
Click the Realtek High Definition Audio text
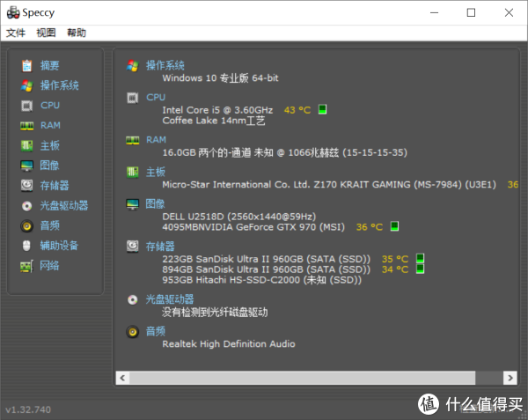click(x=229, y=344)
